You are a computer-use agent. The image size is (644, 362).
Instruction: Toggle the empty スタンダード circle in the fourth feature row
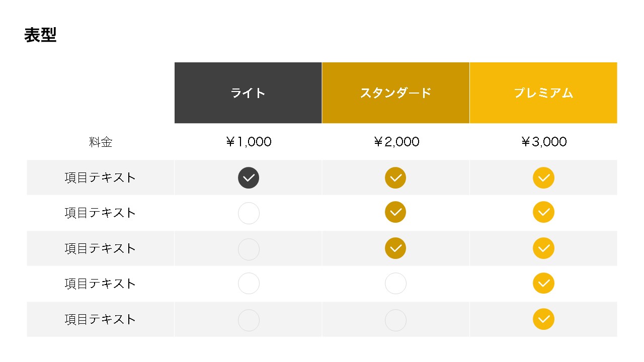395,284
